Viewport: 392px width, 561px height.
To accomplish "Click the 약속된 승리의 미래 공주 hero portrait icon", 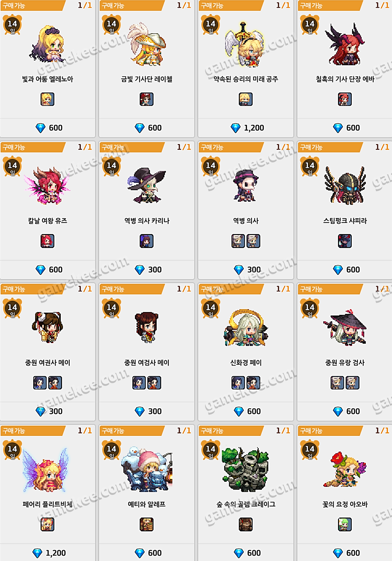I will coord(246,99).
